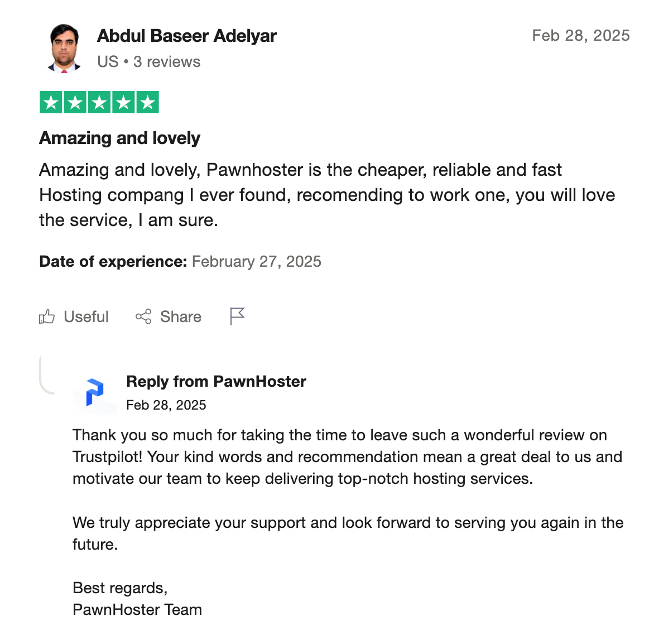Mark the review as Useful via its label
The width and height of the screenshot is (654, 644).
click(86, 316)
